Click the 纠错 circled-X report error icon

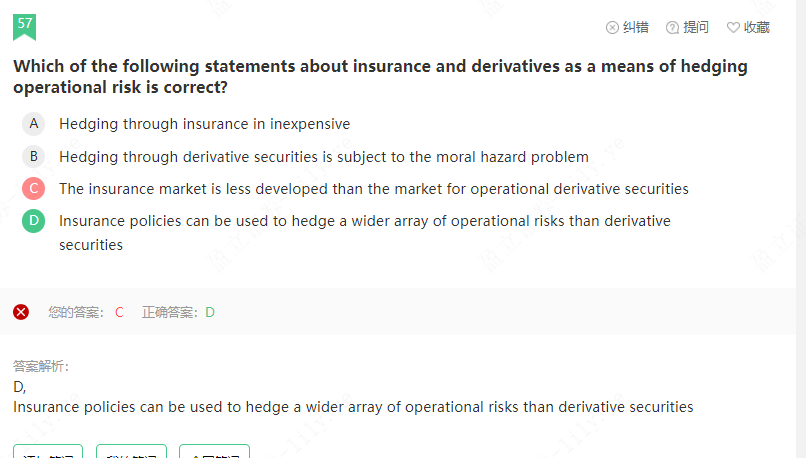point(612,28)
